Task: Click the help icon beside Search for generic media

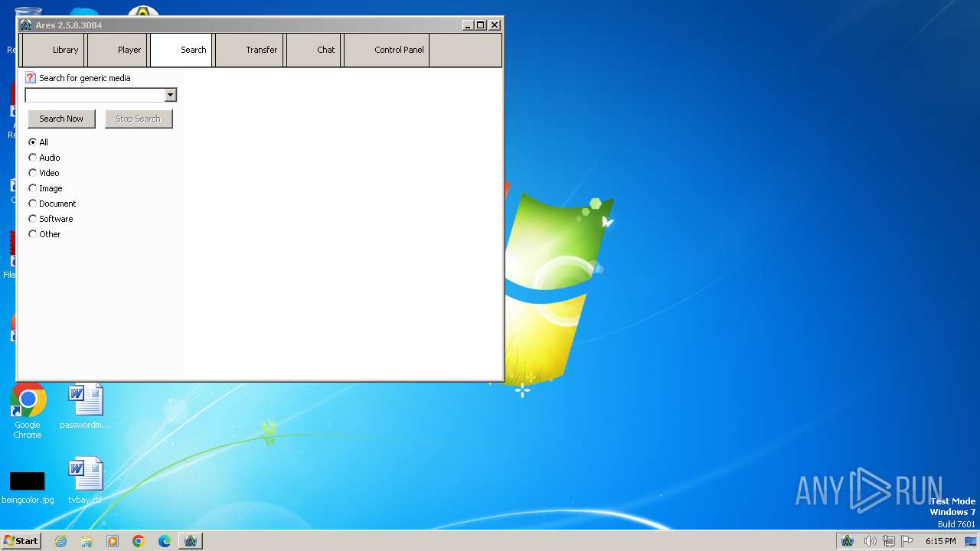Action: pyautogui.click(x=31, y=77)
